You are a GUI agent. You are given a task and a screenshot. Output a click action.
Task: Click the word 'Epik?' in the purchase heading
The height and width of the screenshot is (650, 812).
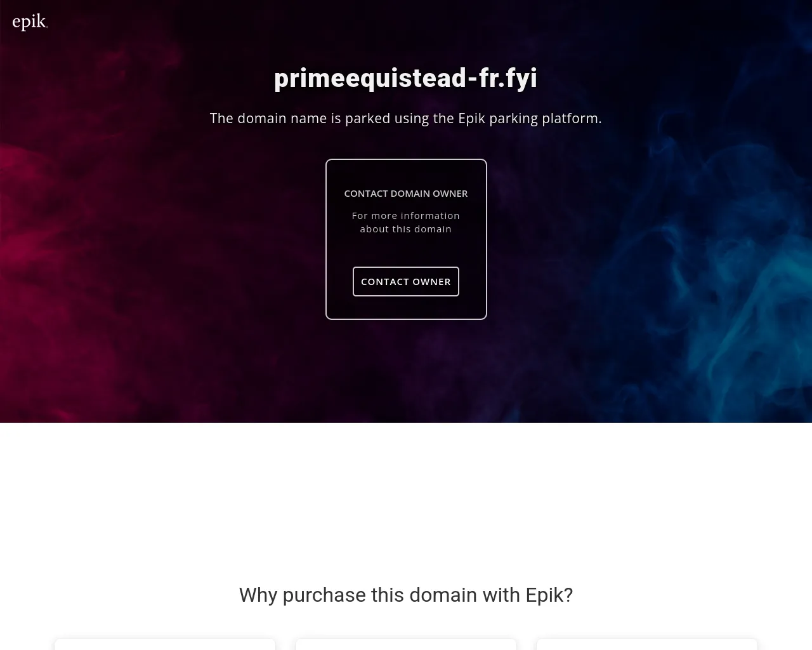549,595
